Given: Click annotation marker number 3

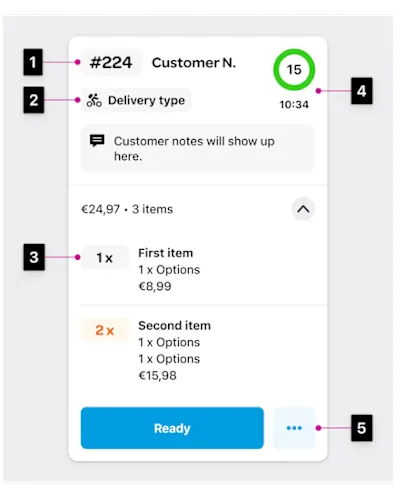Looking at the screenshot, I should (34, 257).
